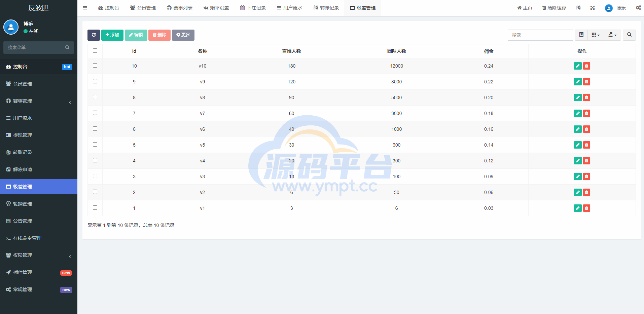
Task: Switch to the 赔率设置 top tab
Action: [x=216, y=8]
